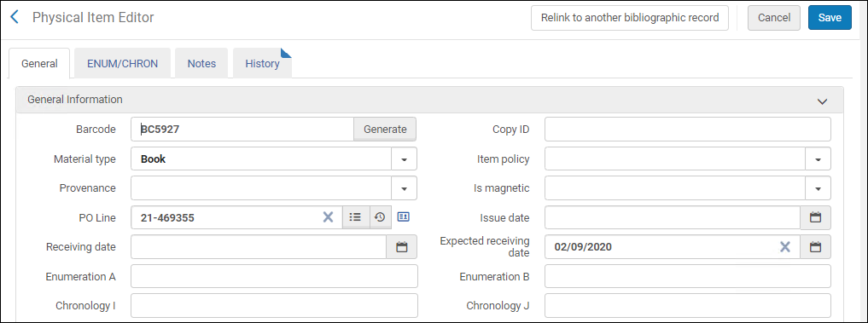Open the PO Line pick list icon

(x=355, y=217)
